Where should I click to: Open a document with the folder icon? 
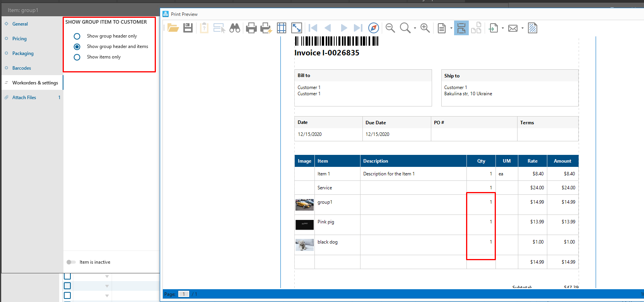coord(173,28)
